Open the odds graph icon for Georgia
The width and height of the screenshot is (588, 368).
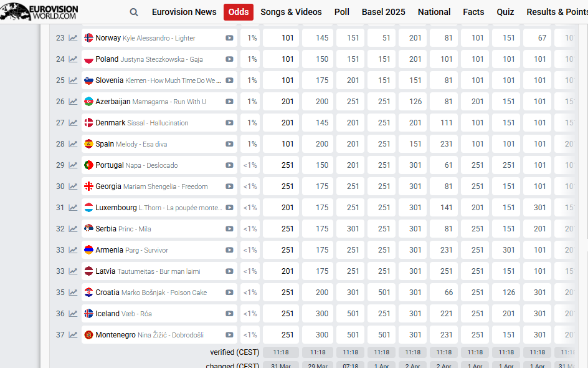73,186
